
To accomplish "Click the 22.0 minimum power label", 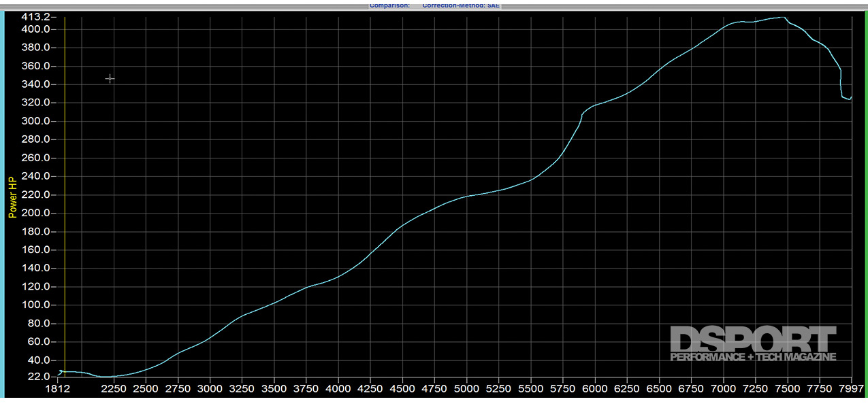I will point(39,377).
